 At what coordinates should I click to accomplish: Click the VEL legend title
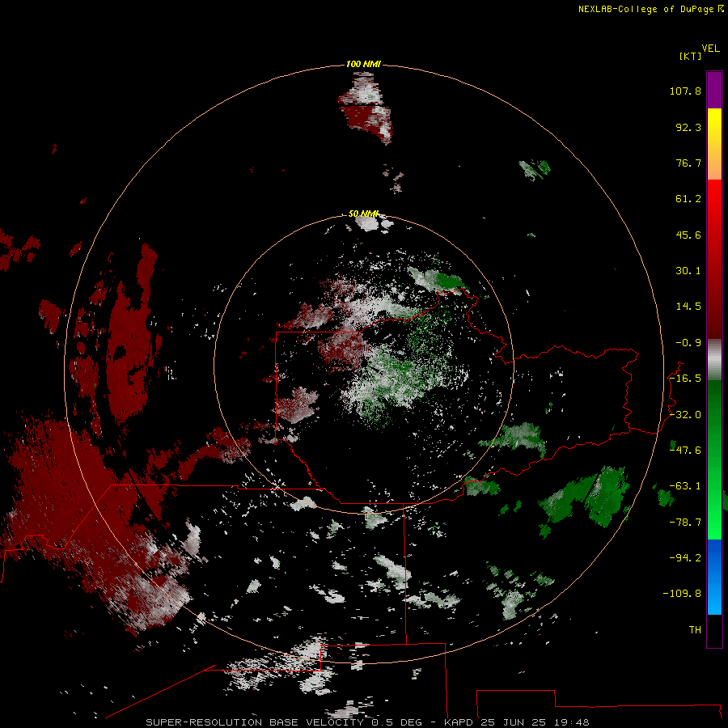[710, 49]
